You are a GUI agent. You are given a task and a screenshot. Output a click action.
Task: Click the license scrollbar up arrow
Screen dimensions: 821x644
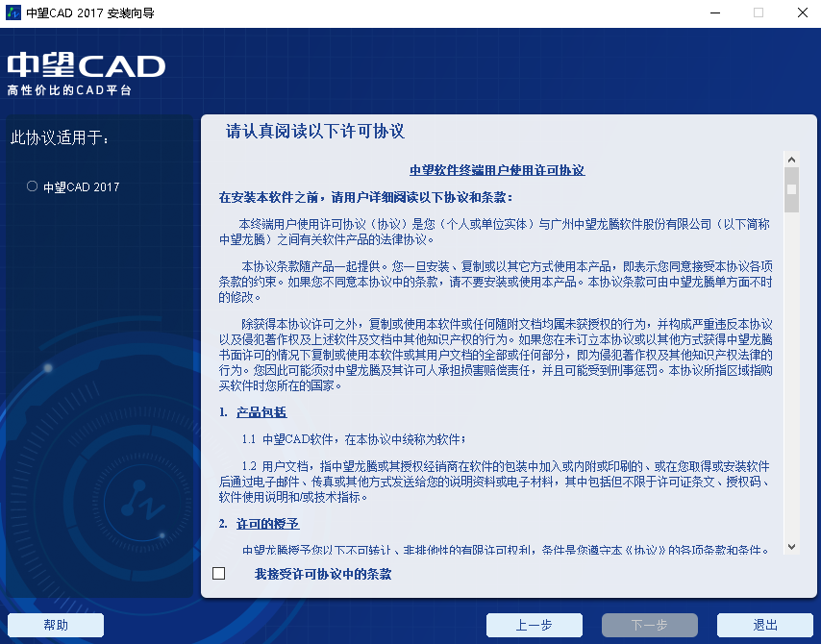(791, 160)
